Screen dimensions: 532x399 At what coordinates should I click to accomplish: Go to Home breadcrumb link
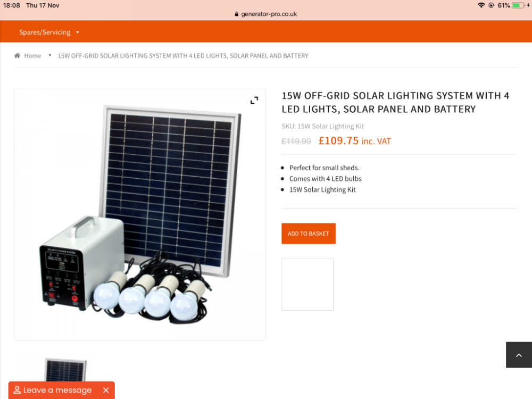click(x=32, y=56)
